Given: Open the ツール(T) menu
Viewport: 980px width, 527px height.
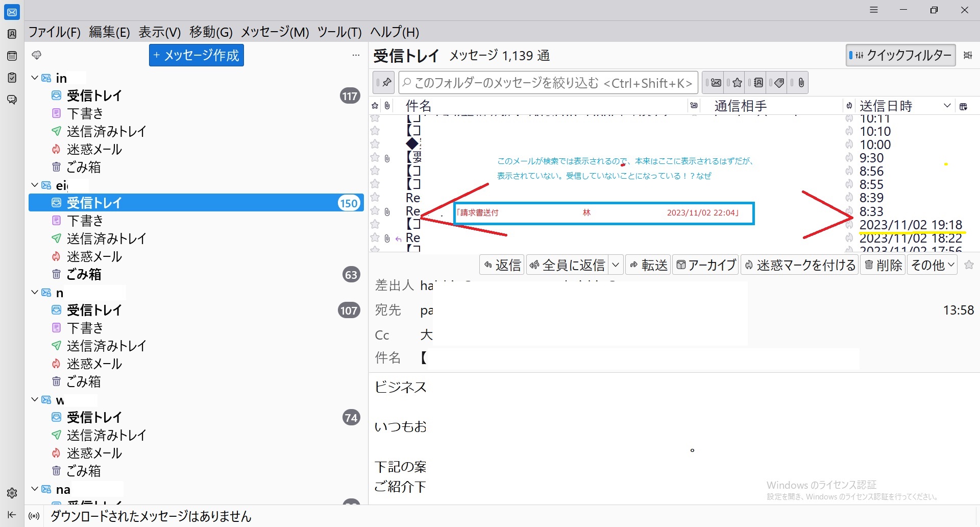Looking at the screenshot, I should coord(339,32).
